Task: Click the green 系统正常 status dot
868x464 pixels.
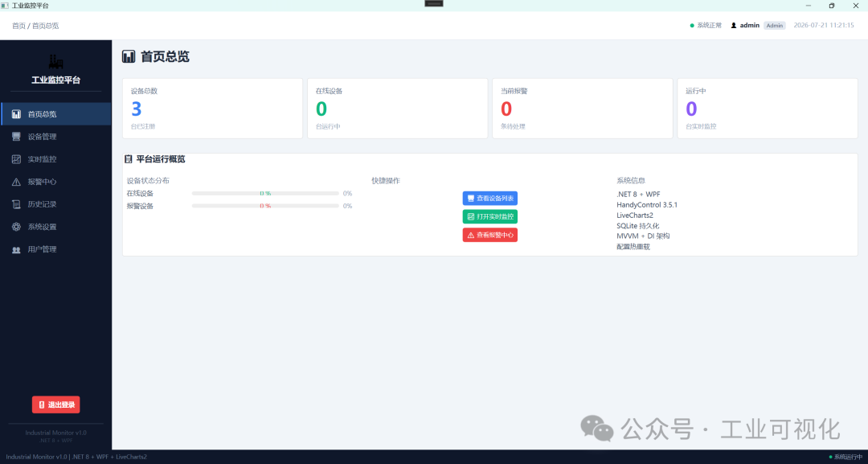Action: coord(692,26)
